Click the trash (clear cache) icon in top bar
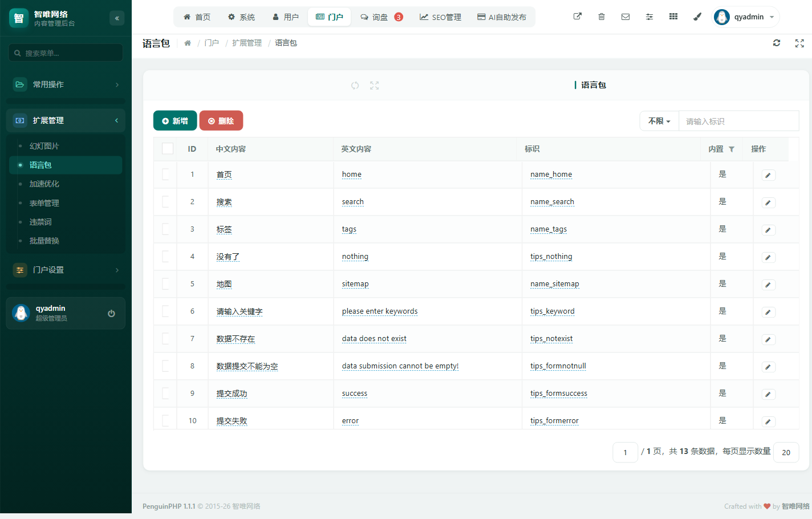This screenshot has height=519, width=812. click(602, 17)
